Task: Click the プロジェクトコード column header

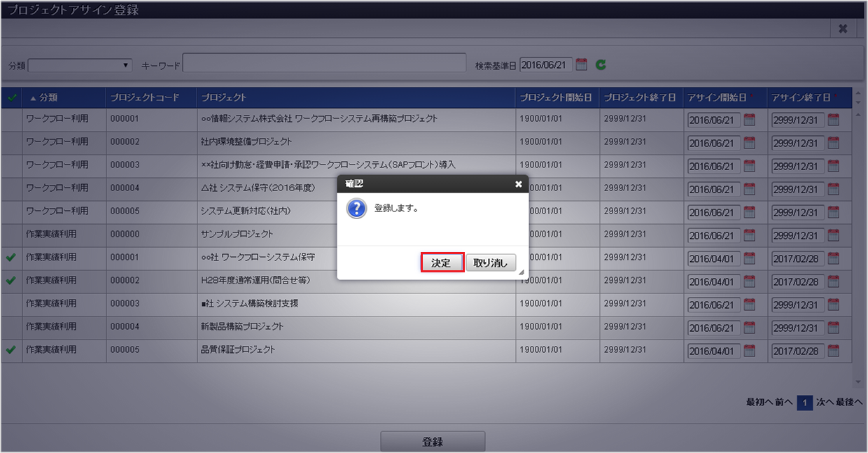Action: [152, 97]
